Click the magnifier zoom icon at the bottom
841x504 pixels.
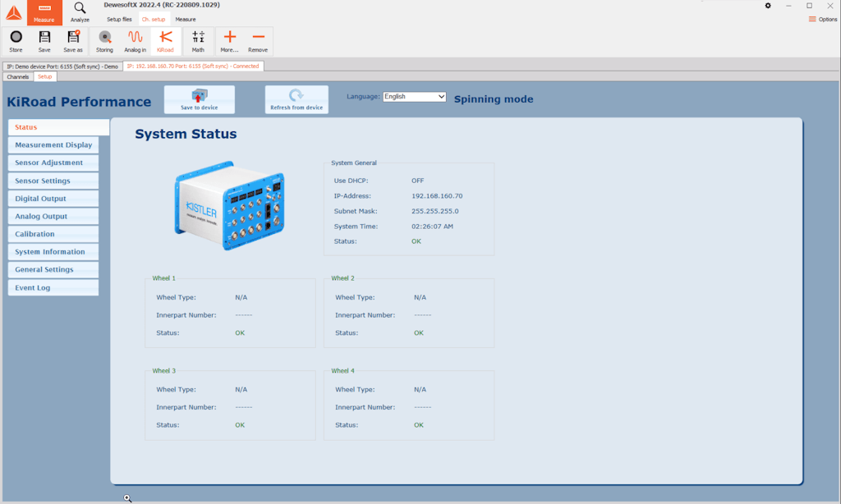click(127, 498)
